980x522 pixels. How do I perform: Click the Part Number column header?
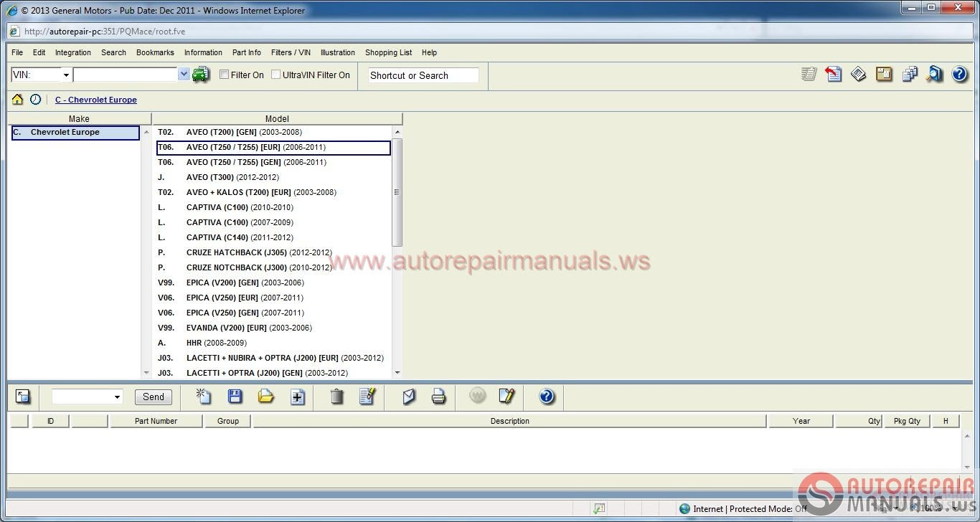pyautogui.click(x=156, y=421)
